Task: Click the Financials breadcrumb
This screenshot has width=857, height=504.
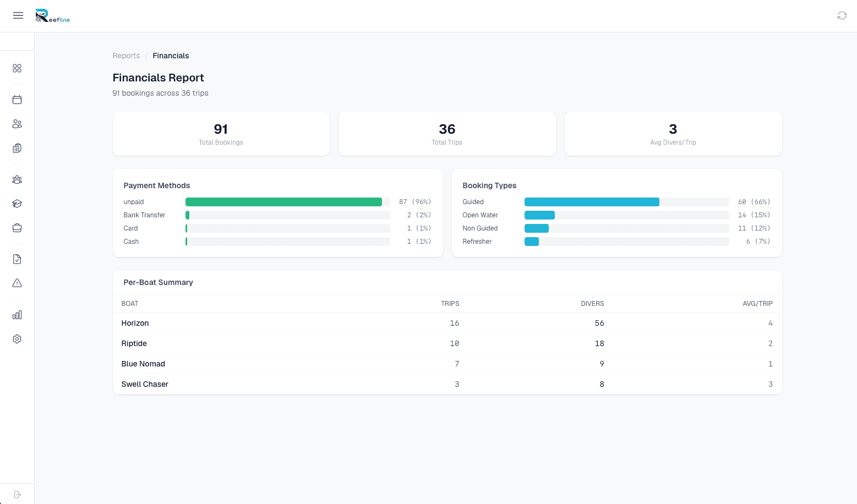Action: click(171, 56)
